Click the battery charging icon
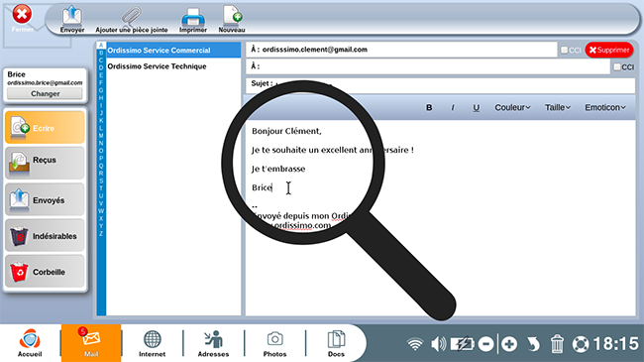The height and width of the screenshot is (362, 644). (462, 344)
